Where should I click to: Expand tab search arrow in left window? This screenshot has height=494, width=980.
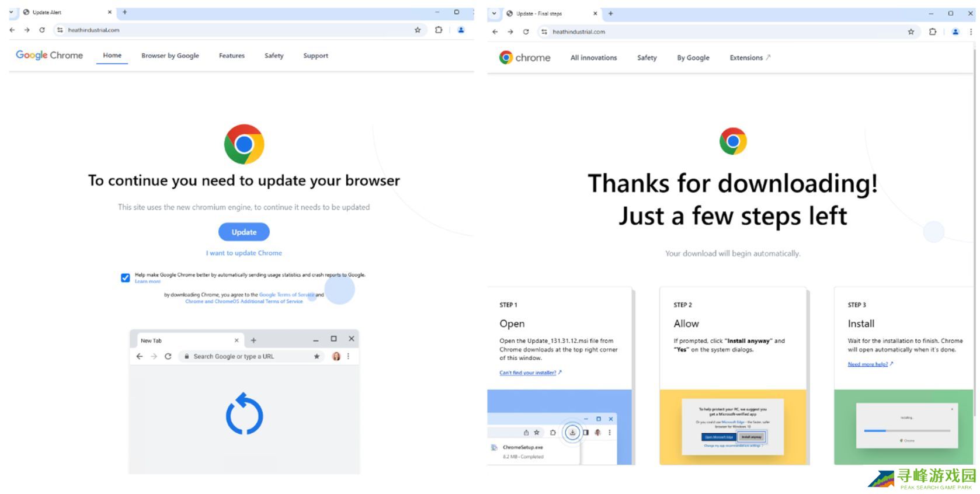(x=11, y=12)
